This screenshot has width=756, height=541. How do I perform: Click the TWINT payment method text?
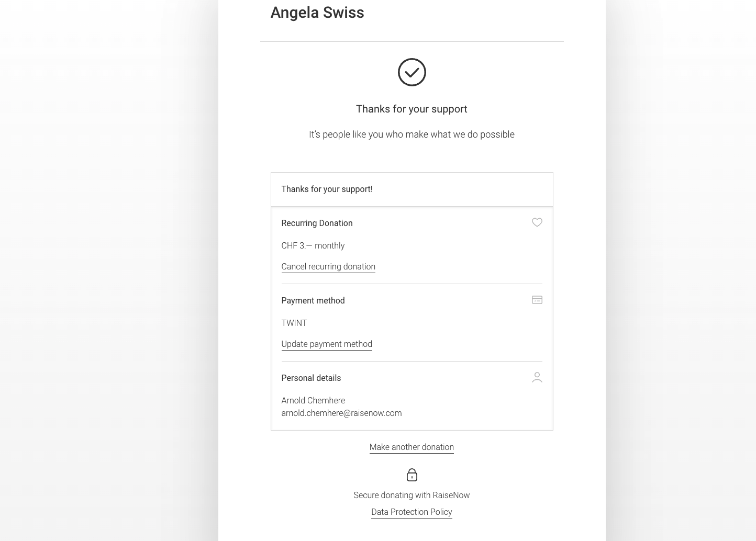[294, 323]
